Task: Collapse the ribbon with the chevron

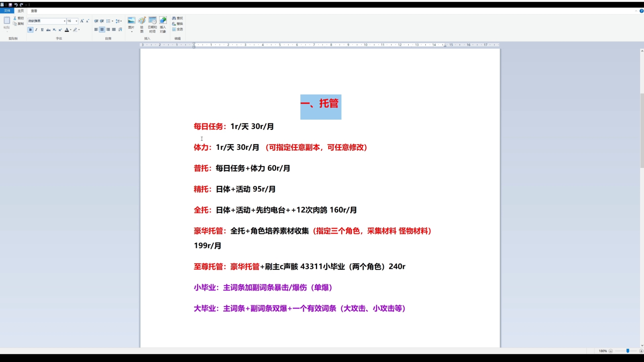Action: [x=636, y=11]
